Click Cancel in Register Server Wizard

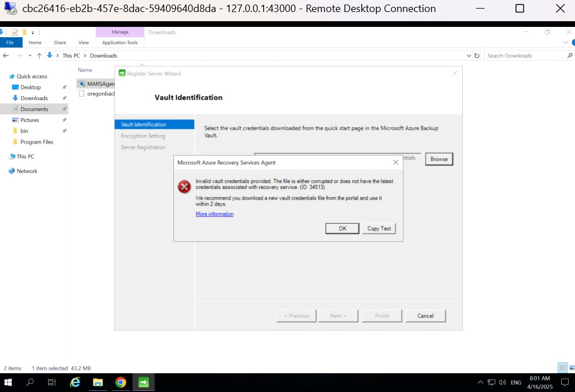point(425,316)
